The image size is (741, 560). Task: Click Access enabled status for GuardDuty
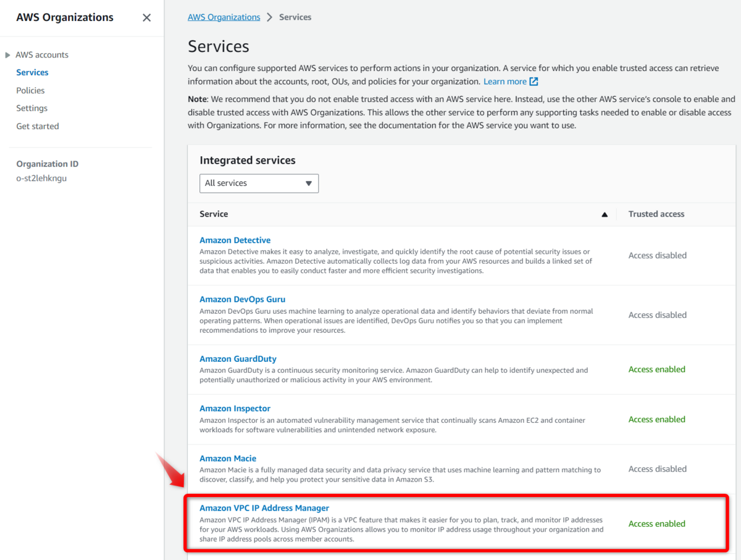click(657, 369)
